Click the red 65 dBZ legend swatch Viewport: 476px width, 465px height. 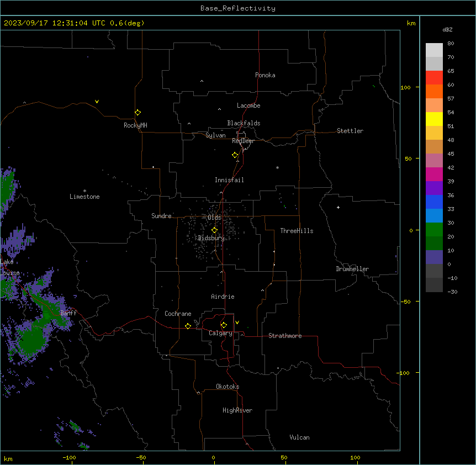[x=434, y=78]
